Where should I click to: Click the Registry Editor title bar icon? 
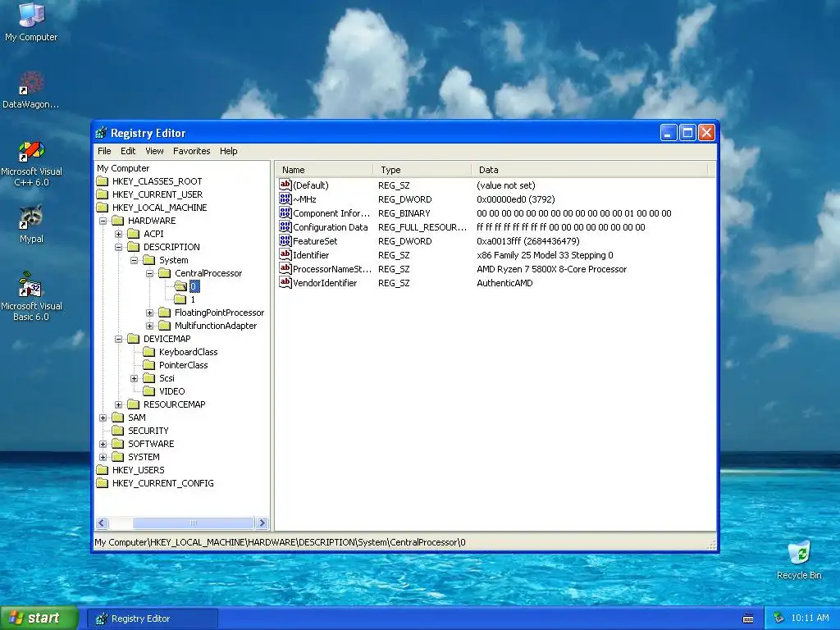click(x=101, y=133)
